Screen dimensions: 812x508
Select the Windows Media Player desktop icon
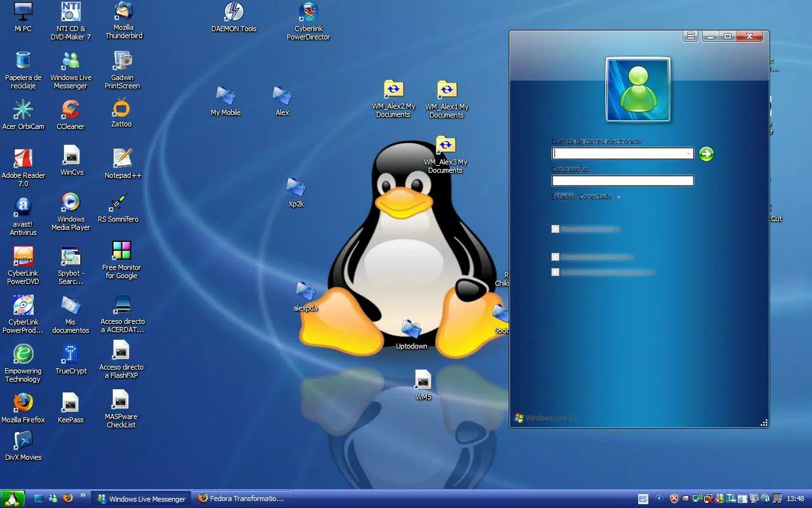coord(71,212)
